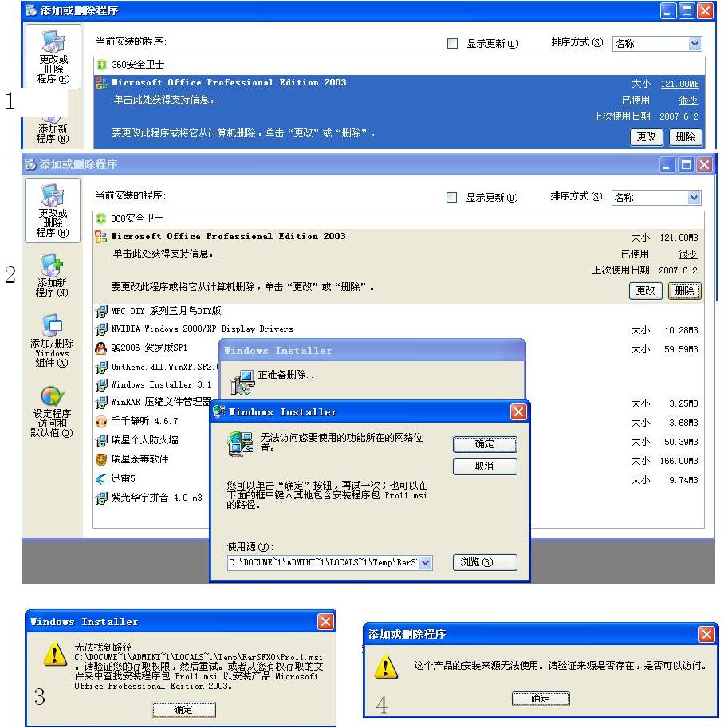Screen dimensions: 728x728
Task: Click Office 2003 icon in second window
Action: pos(100,237)
